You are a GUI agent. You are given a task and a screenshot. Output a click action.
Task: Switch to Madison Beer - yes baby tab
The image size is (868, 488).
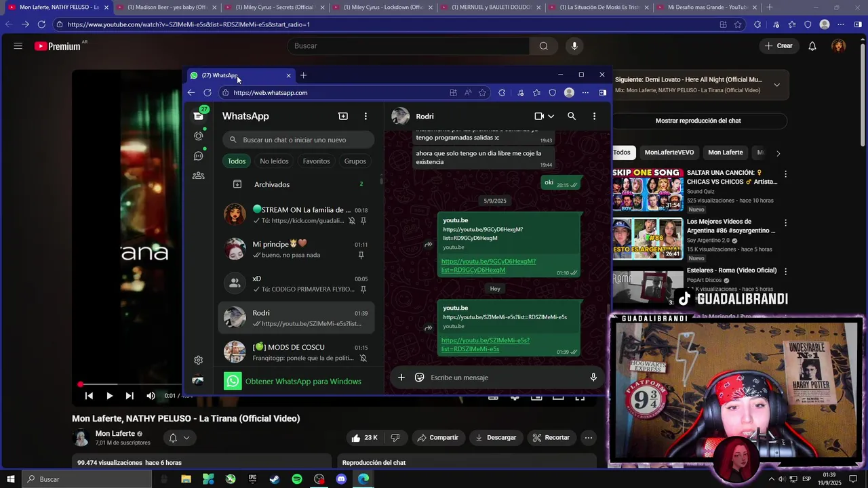pos(167,7)
